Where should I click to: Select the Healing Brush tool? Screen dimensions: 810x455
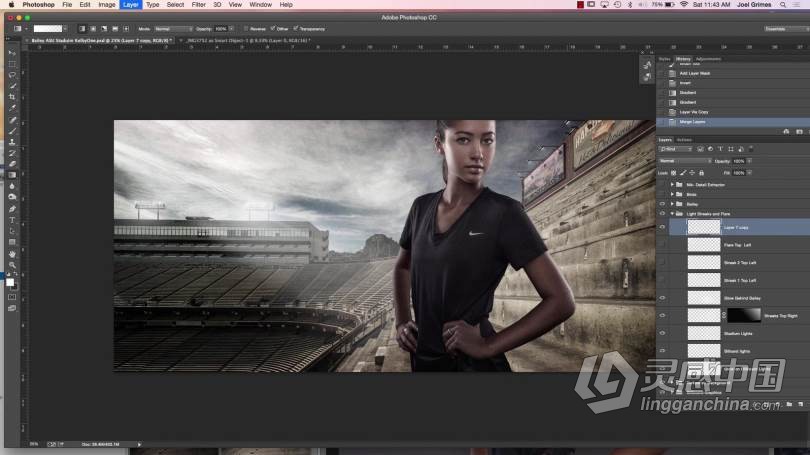click(x=12, y=120)
